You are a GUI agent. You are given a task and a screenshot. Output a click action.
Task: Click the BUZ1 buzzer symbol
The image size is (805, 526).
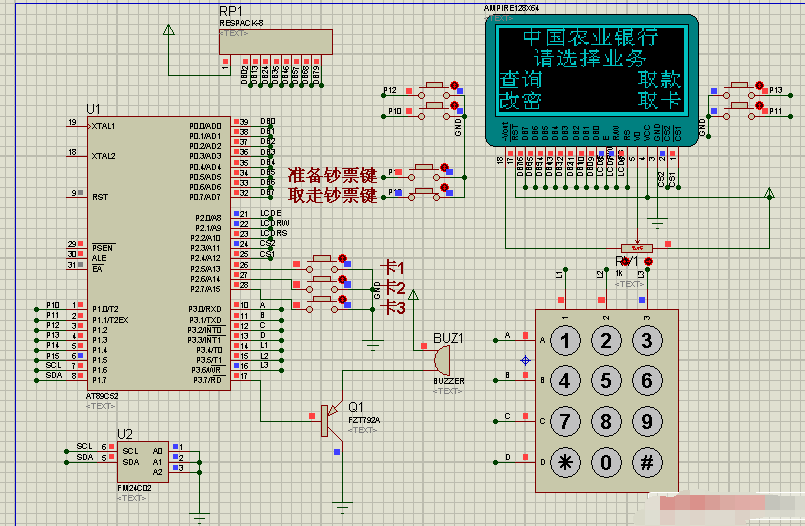[x=442, y=360]
